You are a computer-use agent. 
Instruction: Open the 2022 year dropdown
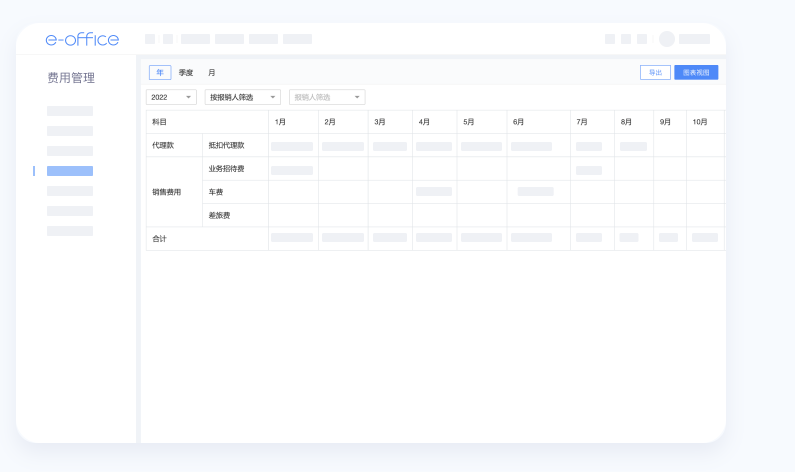(171, 97)
